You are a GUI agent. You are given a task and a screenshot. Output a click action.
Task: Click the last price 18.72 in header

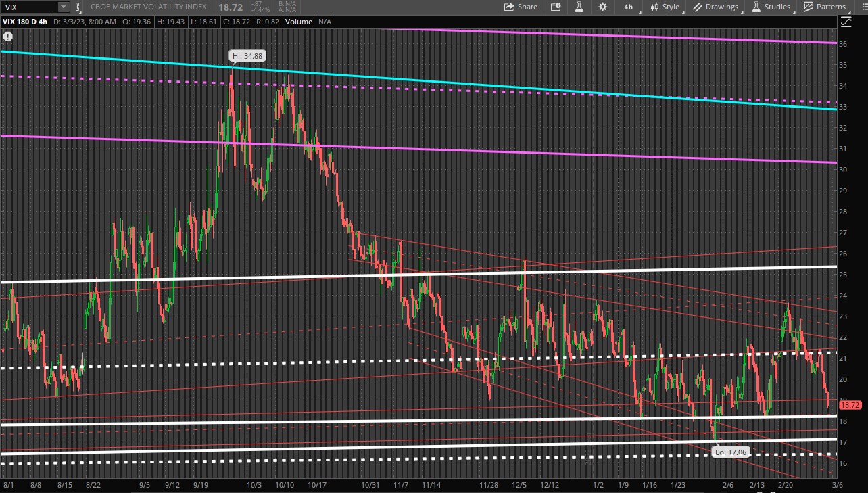click(x=229, y=7)
